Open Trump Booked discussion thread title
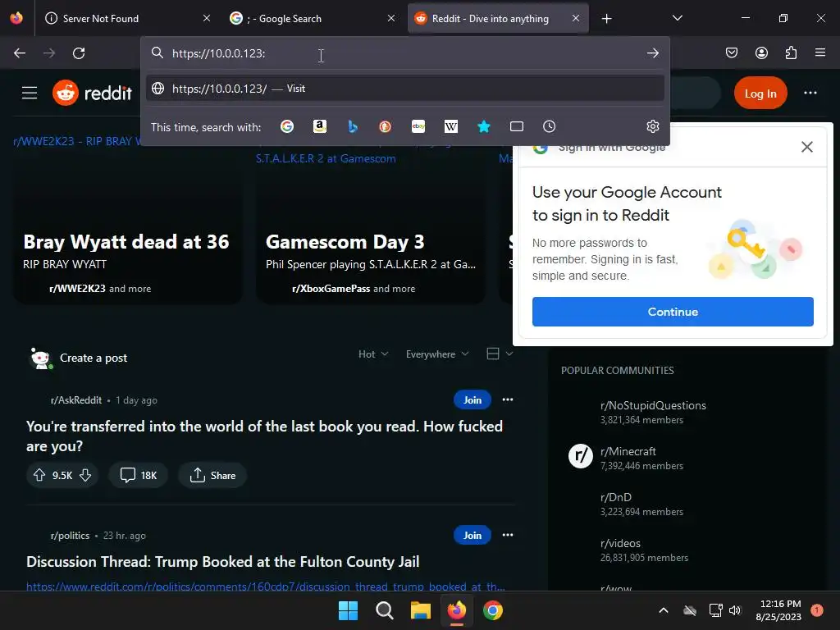This screenshot has width=840, height=630. [223, 561]
